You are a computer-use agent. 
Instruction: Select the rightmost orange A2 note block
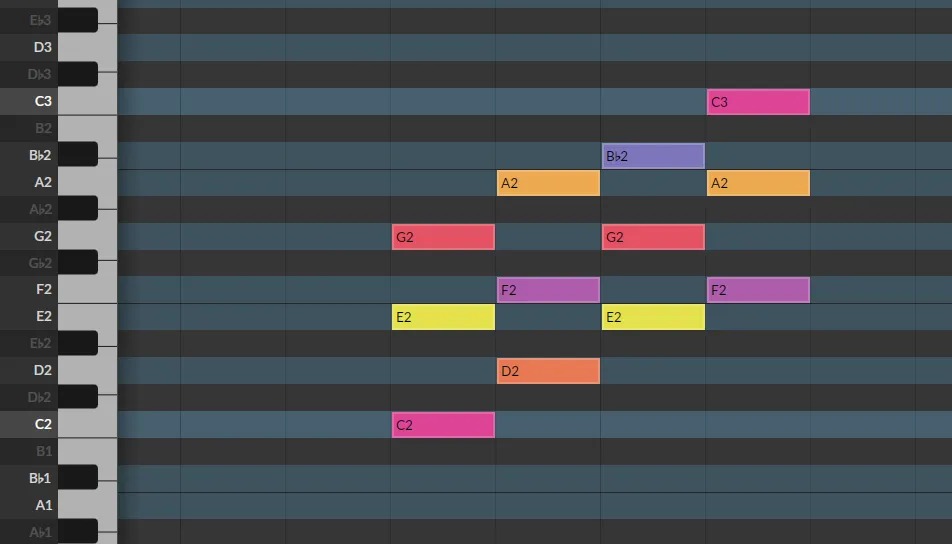point(758,183)
